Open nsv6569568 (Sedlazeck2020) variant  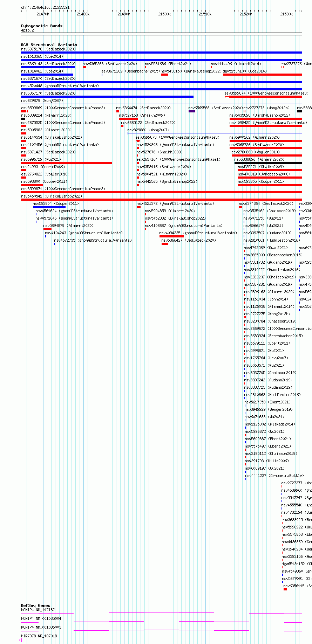[216, 108]
